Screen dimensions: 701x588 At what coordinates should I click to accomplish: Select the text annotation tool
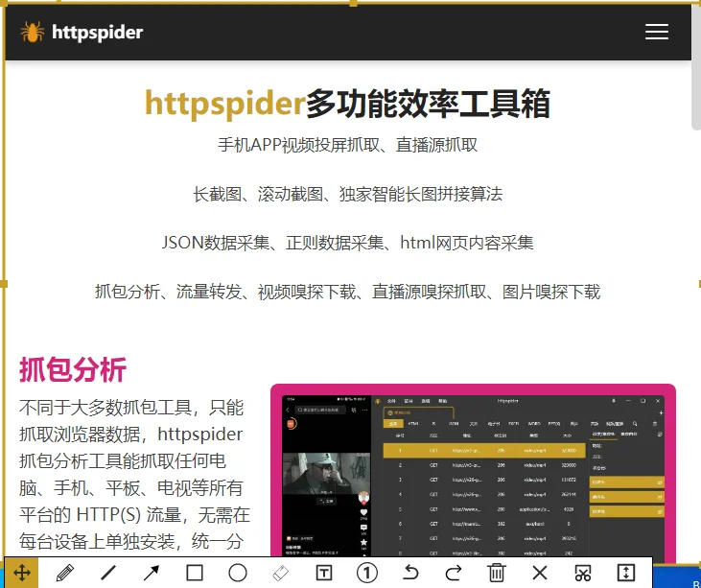[x=324, y=573]
